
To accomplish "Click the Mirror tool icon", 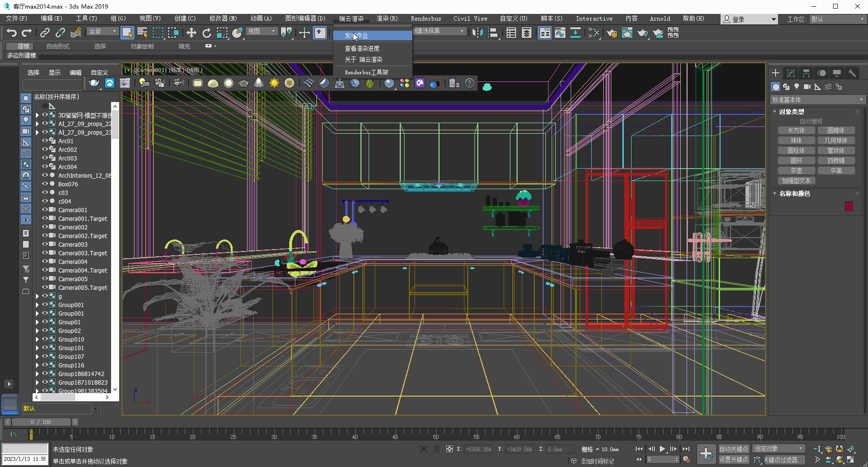I will [477, 33].
